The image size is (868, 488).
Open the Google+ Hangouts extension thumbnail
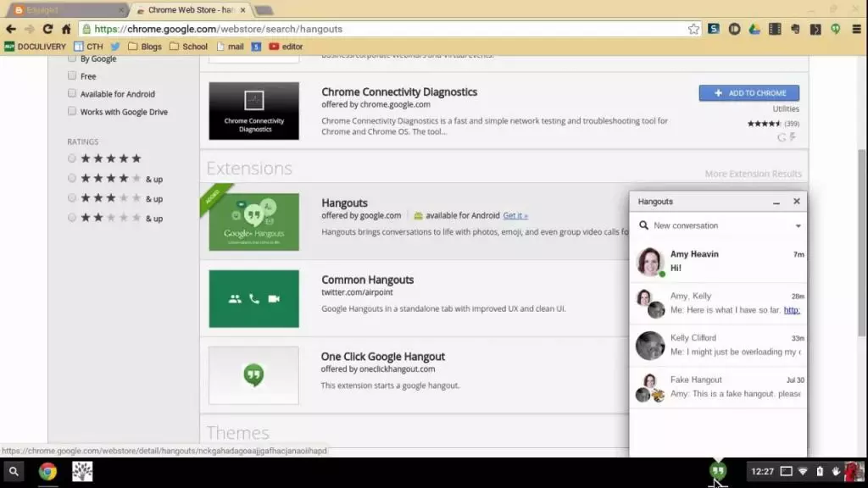coord(254,222)
